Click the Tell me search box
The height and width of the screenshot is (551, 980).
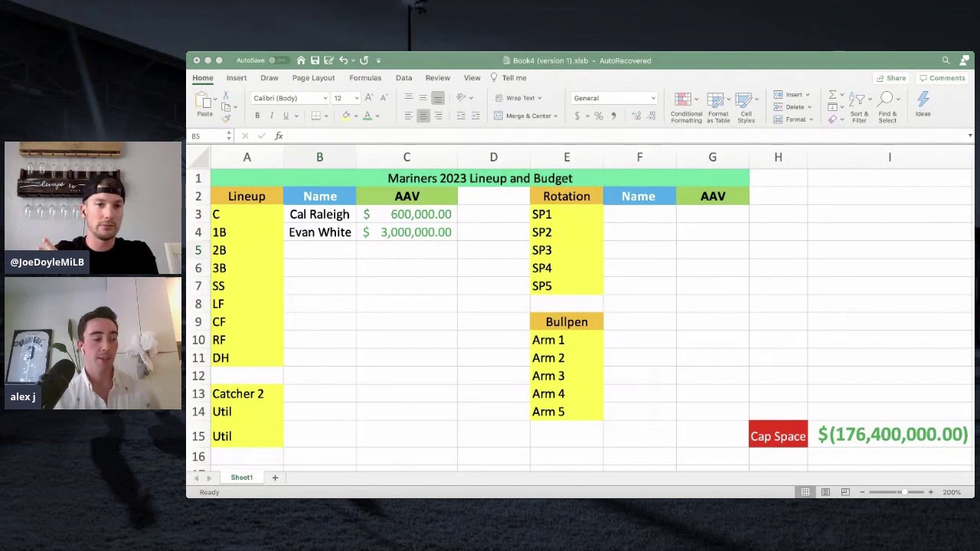click(508, 78)
